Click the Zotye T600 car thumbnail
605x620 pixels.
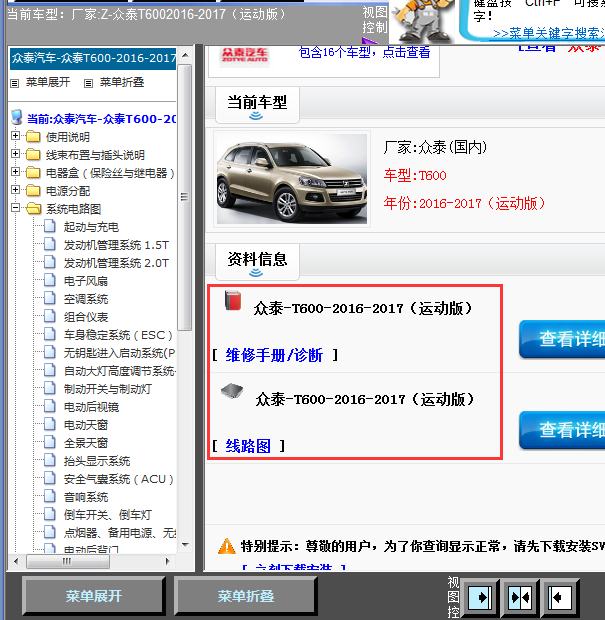click(292, 179)
